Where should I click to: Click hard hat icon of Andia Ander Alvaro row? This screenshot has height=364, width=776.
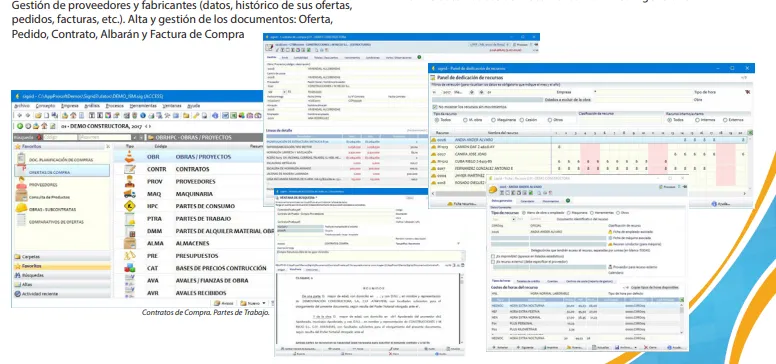tap(433, 140)
